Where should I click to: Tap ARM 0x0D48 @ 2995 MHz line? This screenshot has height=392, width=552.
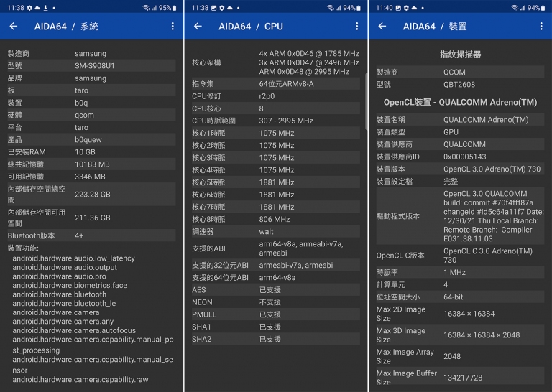(x=304, y=71)
